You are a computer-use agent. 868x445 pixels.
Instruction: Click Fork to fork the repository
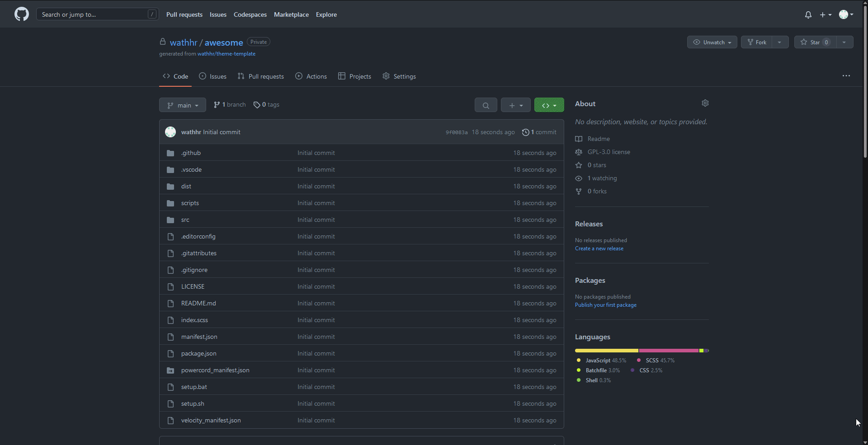[756, 42]
